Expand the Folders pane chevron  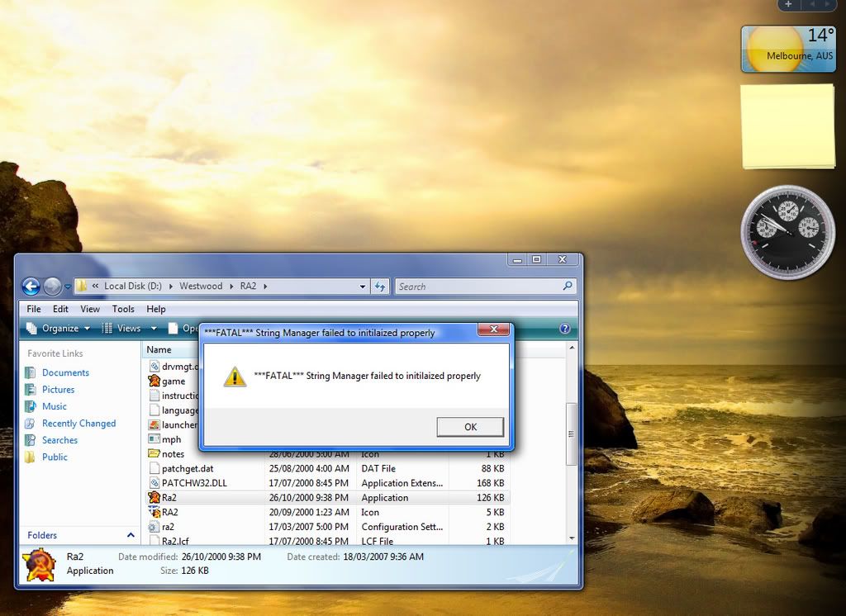pos(131,535)
